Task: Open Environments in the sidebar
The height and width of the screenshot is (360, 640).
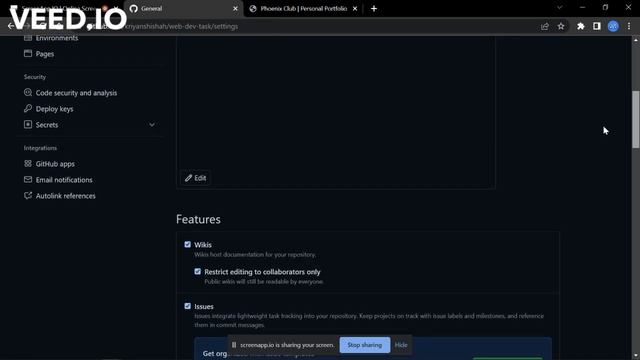Action: [x=57, y=38]
